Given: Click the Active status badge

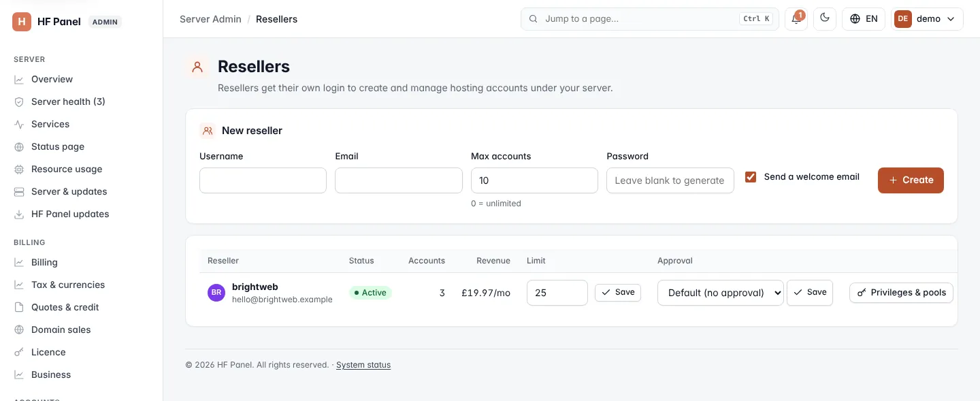Looking at the screenshot, I should 370,293.
